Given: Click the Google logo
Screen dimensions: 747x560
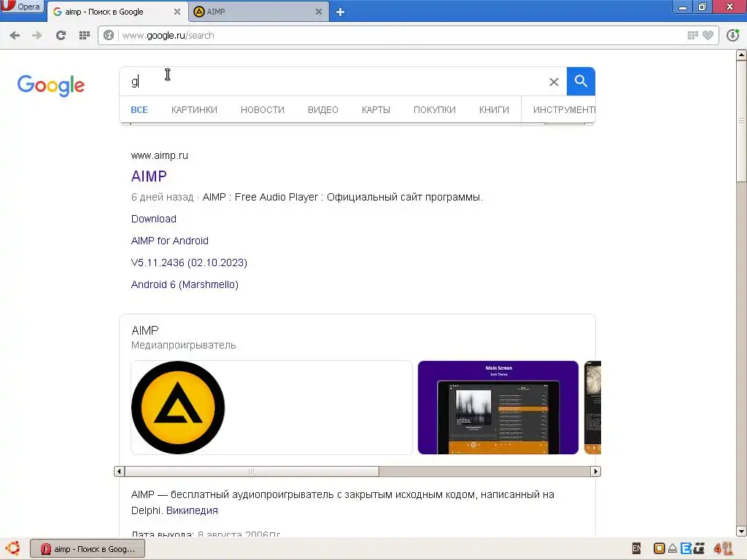Looking at the screenshot, I should coord(51,85).
